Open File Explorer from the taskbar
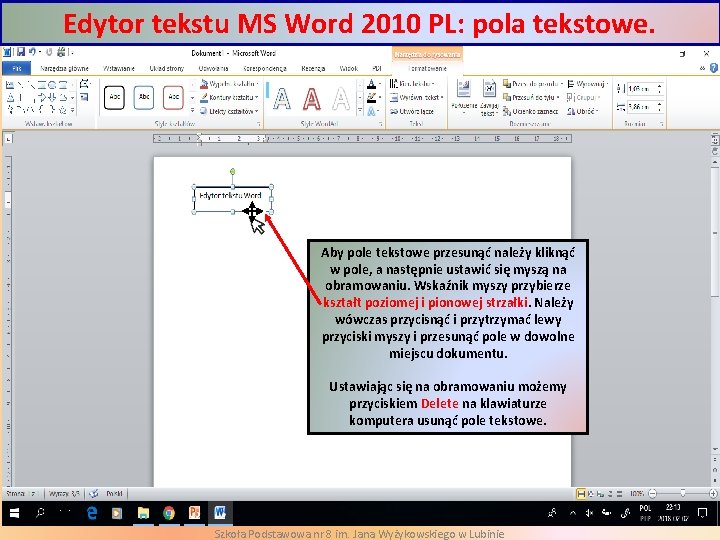This screenshot has height=540, width=720. pos(143,513)
